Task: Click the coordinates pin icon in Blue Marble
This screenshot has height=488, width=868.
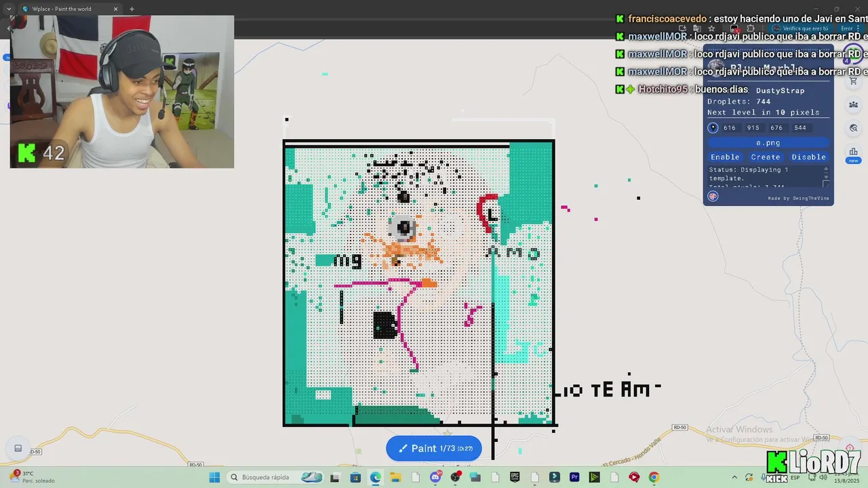Action: pyautogui.click(x=713, y=127)
